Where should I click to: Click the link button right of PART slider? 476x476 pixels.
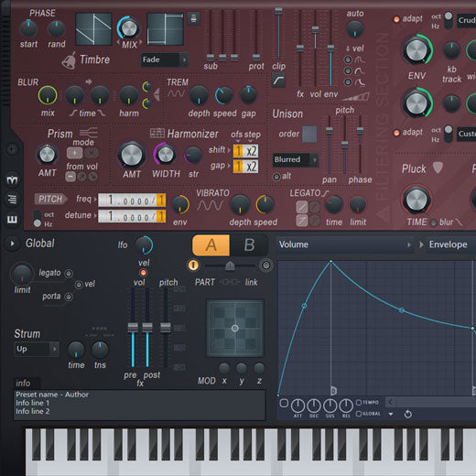click(x=265, y=265)
